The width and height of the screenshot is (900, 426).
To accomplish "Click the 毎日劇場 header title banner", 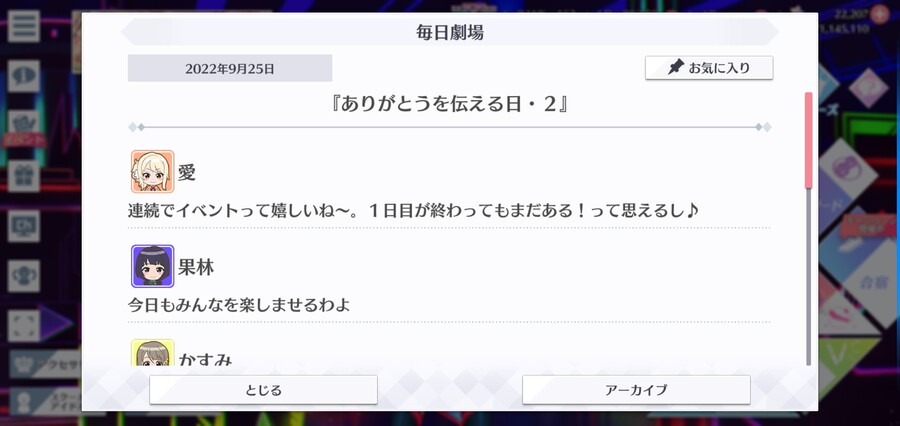I will (449, 32).
